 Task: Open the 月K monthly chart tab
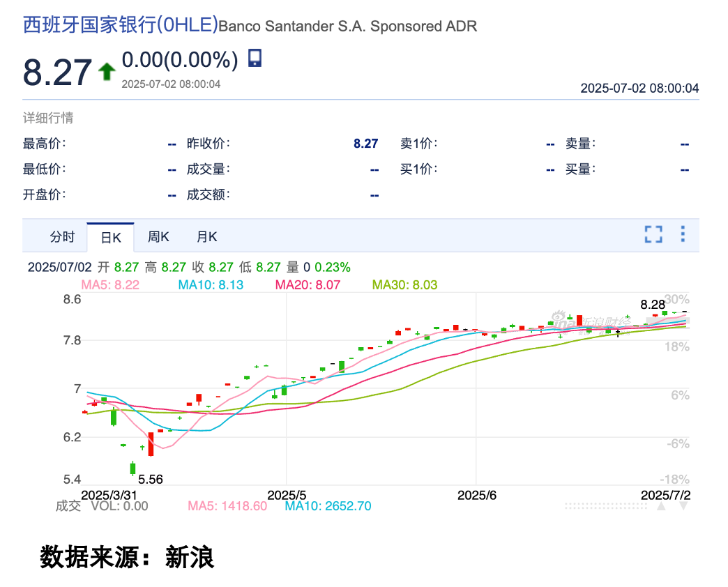click(206, 237)
